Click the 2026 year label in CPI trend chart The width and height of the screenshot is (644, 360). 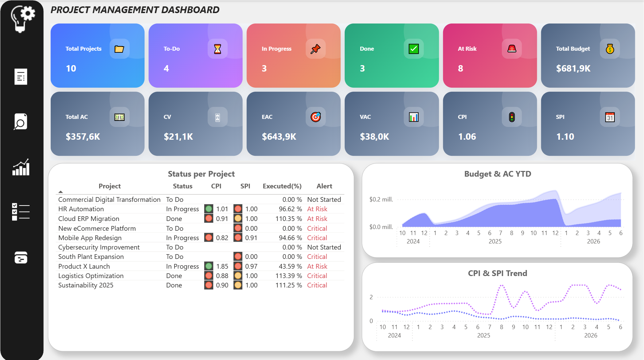(x=591, y=335)
